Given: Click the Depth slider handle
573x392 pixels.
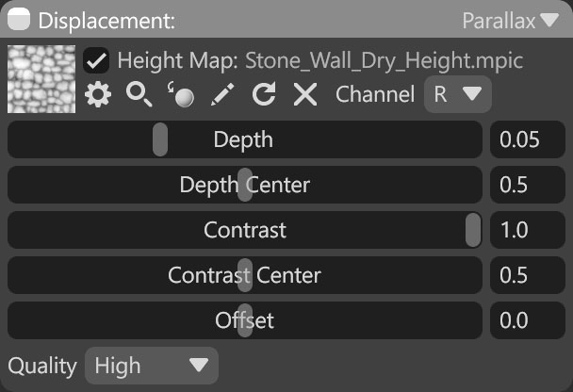Looking at the screenshot, I should click(160, 139).
